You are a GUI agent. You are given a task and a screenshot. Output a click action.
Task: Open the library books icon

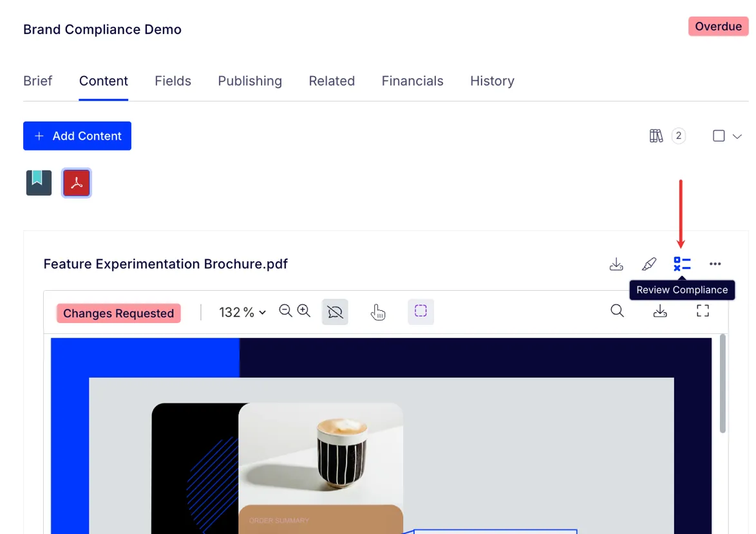pyautogui.click(x=656, y=136)
